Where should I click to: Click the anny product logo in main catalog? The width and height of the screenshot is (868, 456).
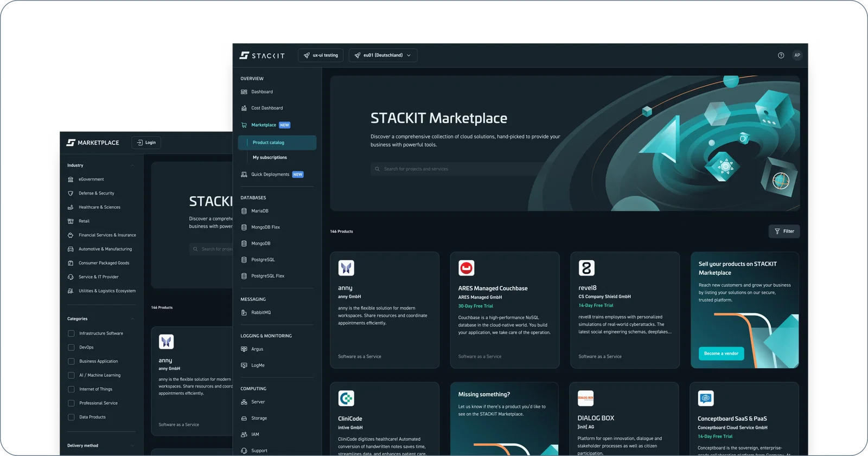[x=346, y=268]
